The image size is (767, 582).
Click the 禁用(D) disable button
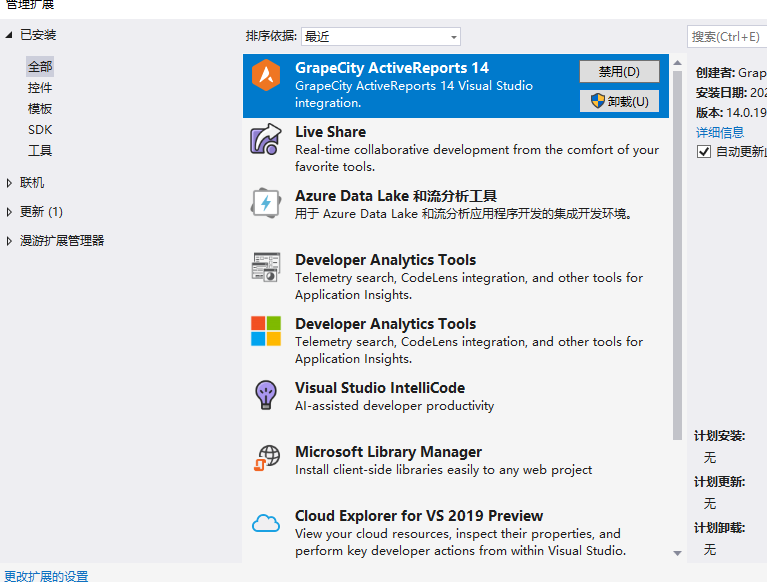click(619, 72)
